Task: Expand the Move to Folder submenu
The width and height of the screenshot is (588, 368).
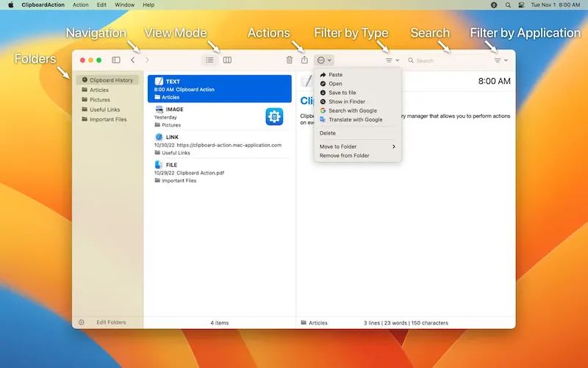Action: tap(358, 146)
